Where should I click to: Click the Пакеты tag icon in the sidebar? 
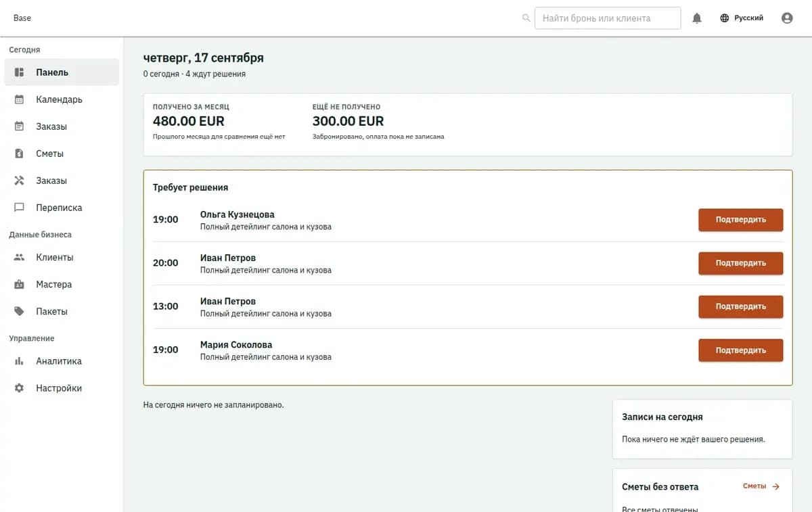tap(20, 312)
